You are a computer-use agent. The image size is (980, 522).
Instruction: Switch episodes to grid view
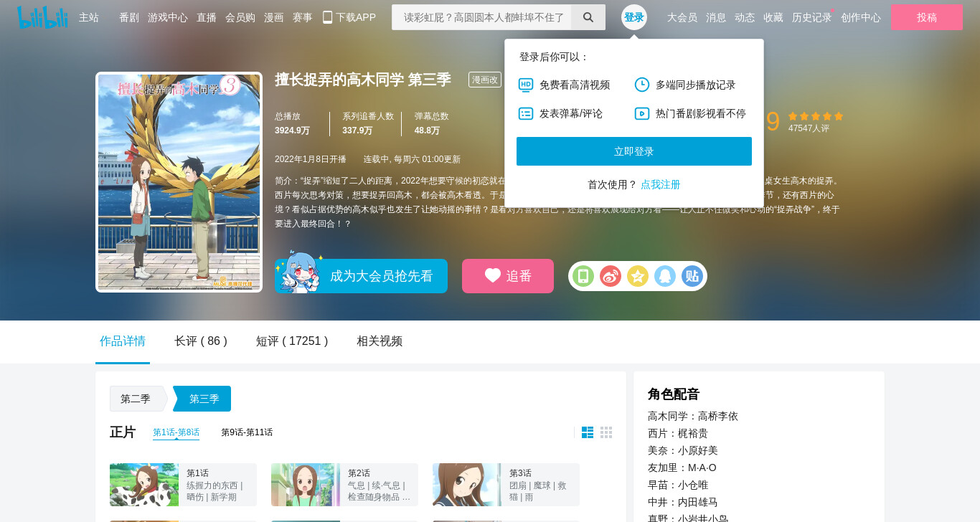[x=606, y=432]
